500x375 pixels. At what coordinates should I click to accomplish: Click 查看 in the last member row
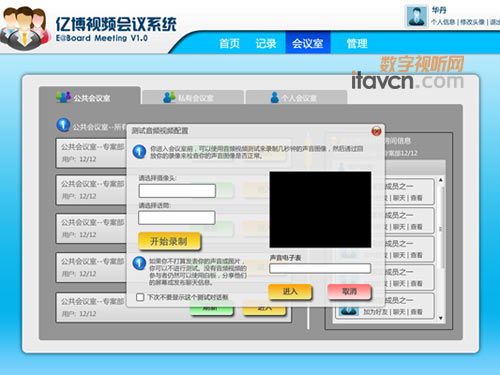(x=416, y=312)
